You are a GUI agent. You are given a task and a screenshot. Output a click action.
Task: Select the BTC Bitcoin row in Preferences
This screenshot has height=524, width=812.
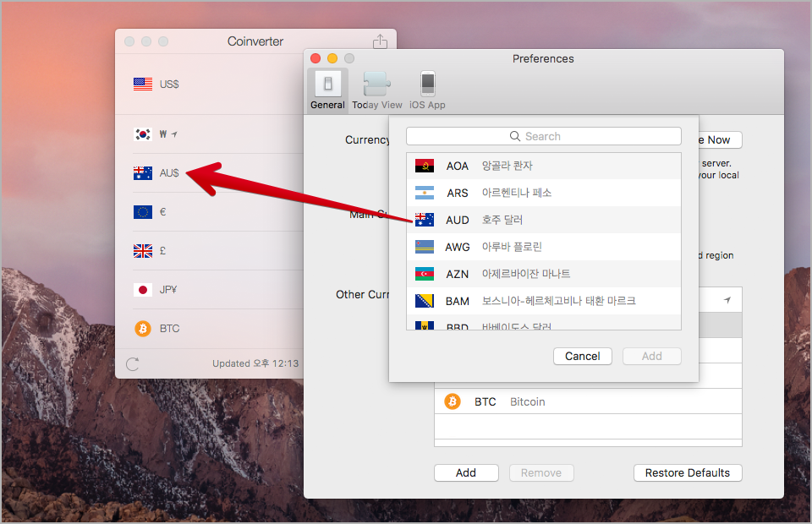588,402
